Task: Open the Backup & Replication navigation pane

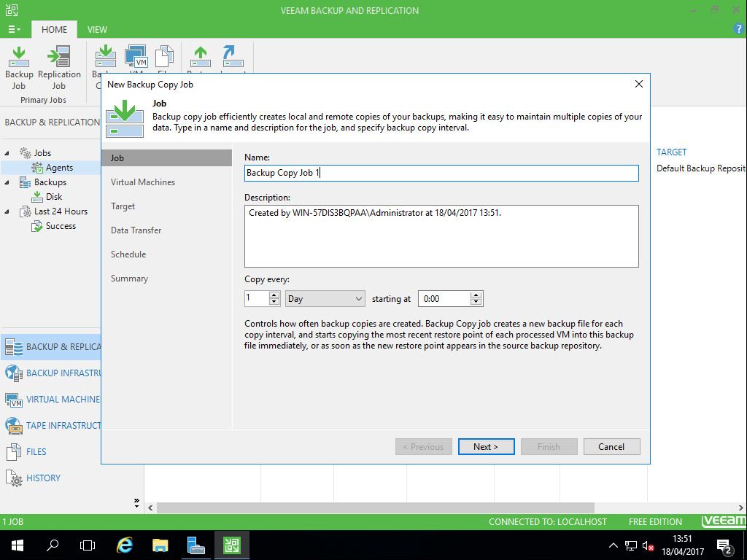Action: click(52, 347)
